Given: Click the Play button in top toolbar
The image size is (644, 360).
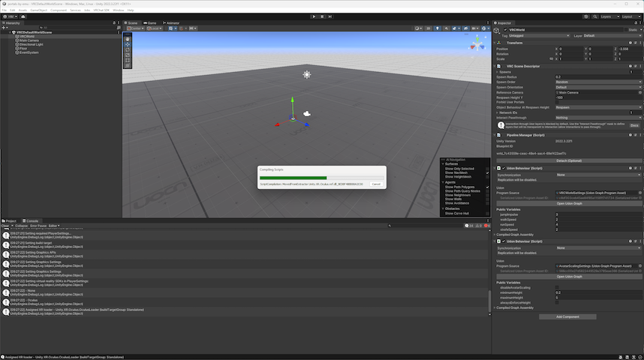Looking at the screenshot, I should [x=312, y=16].
